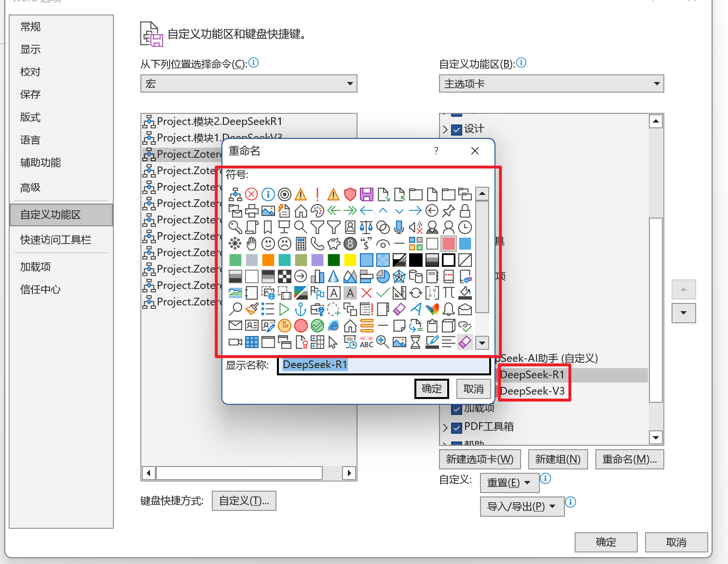
Task: Choose the dark green color square symbol
Action: (x=333, y=260)
